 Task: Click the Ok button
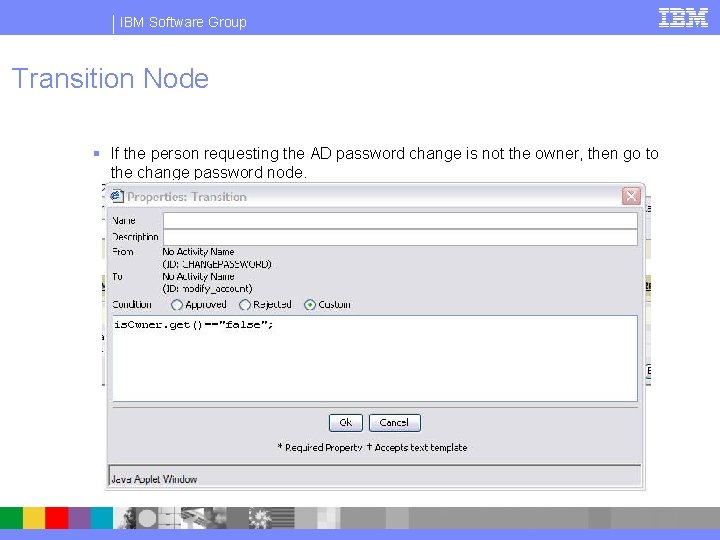click(346, 423)
